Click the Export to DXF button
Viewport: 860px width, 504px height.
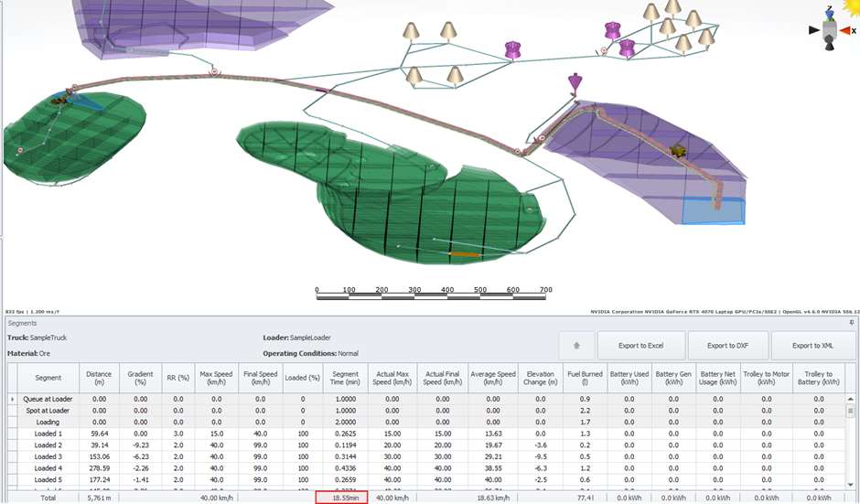click(x=727, y=346)
